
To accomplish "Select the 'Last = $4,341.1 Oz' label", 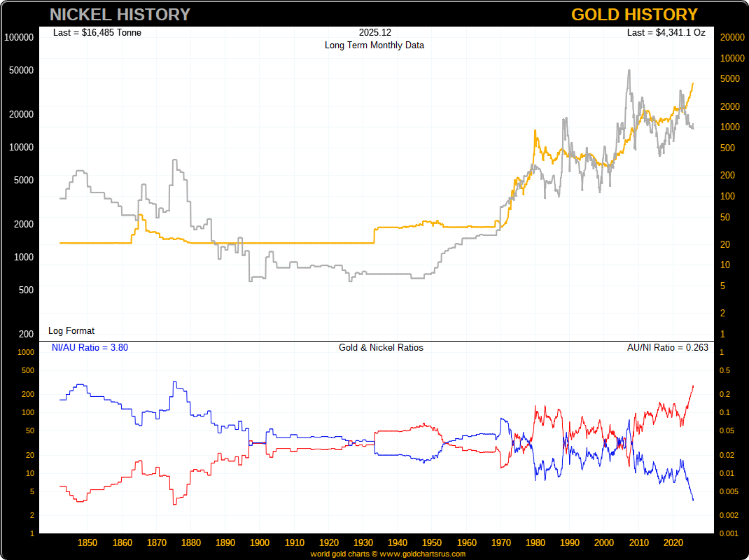I will [x=666, y=32].
